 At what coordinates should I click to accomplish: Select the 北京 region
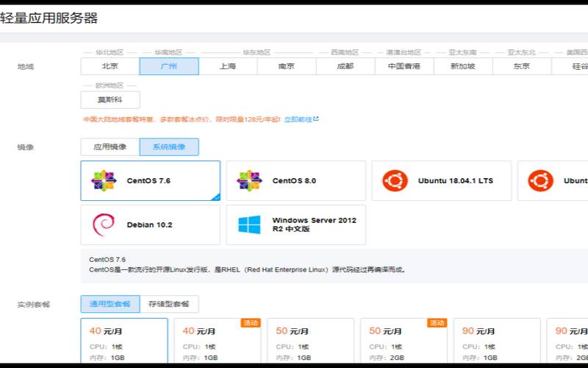110,66
